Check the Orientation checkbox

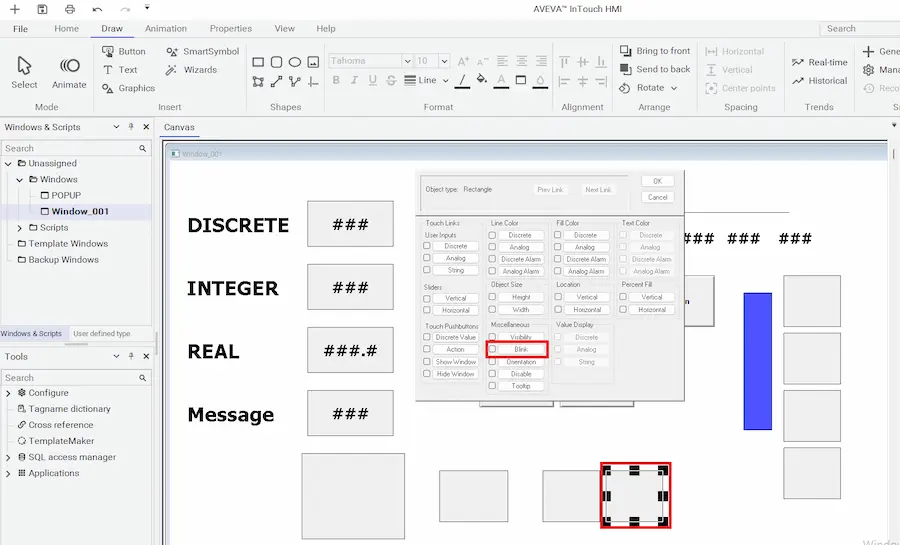coord(492,361)
